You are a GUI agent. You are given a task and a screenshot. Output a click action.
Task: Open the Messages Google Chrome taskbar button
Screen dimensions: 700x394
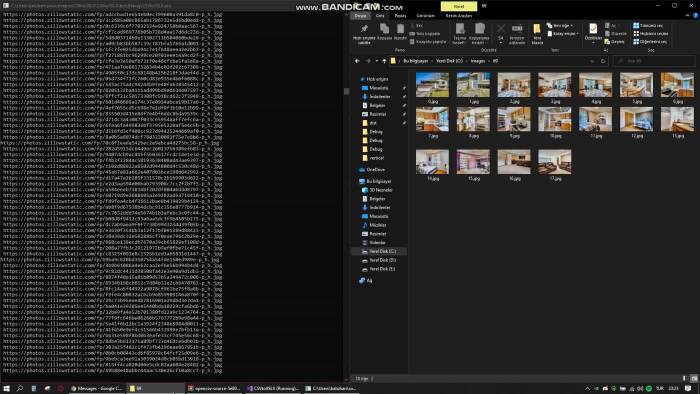pos(97,388)
